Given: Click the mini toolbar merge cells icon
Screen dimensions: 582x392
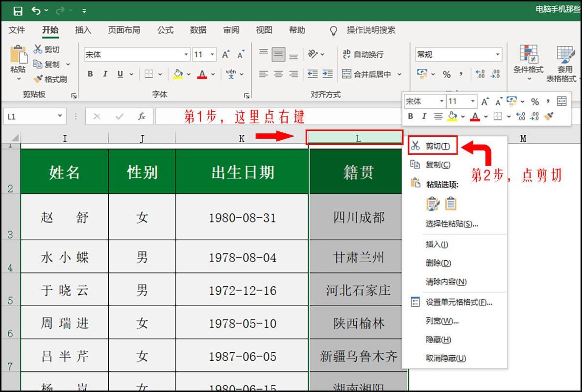Looking at the screenshot, I should (562, 101).
